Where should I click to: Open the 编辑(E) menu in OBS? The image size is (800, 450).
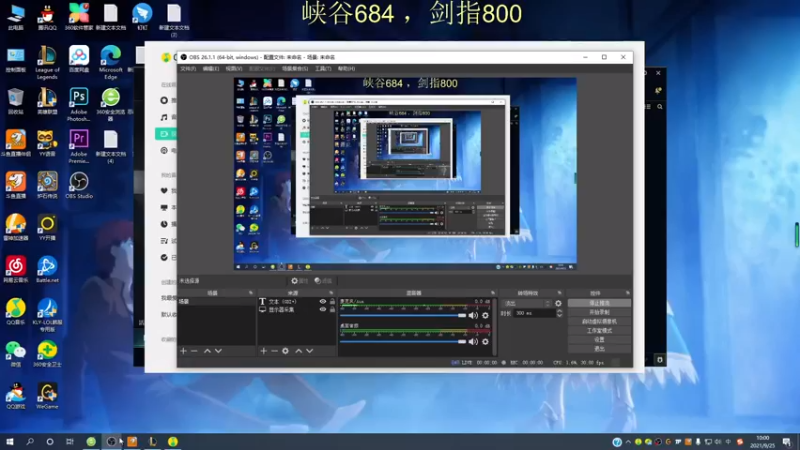tap(211, 68)
